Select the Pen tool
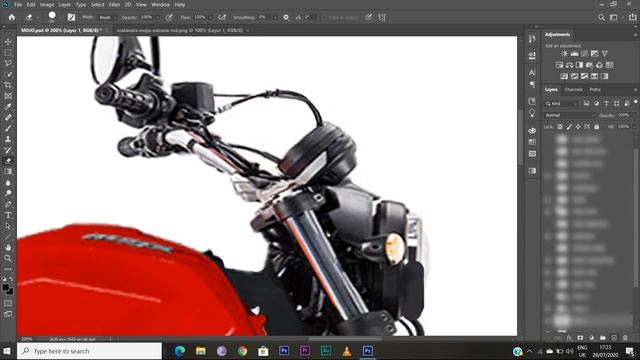This screenshot has height=360, width=640. [x=8, y=204]
